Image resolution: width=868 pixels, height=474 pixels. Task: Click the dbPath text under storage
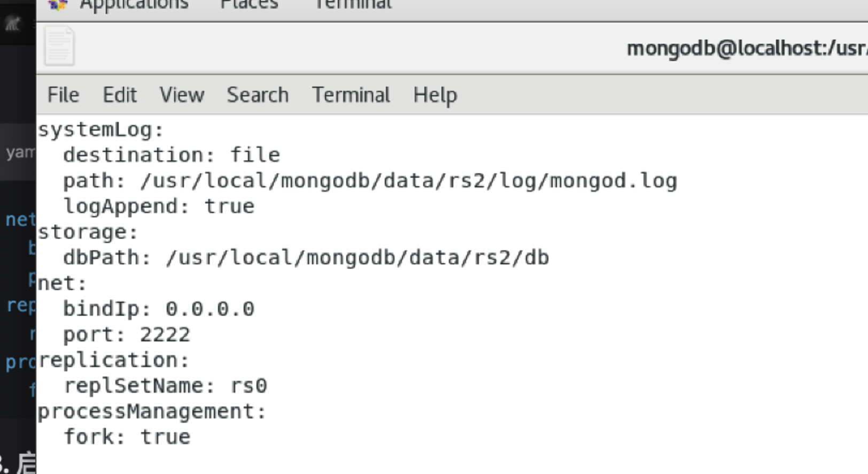(x=305, y=257)
